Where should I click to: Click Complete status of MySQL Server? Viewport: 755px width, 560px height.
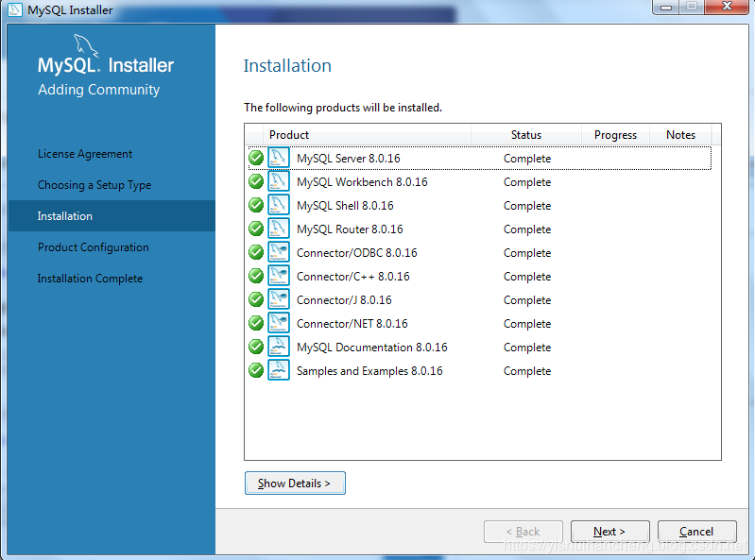[527, 159]
